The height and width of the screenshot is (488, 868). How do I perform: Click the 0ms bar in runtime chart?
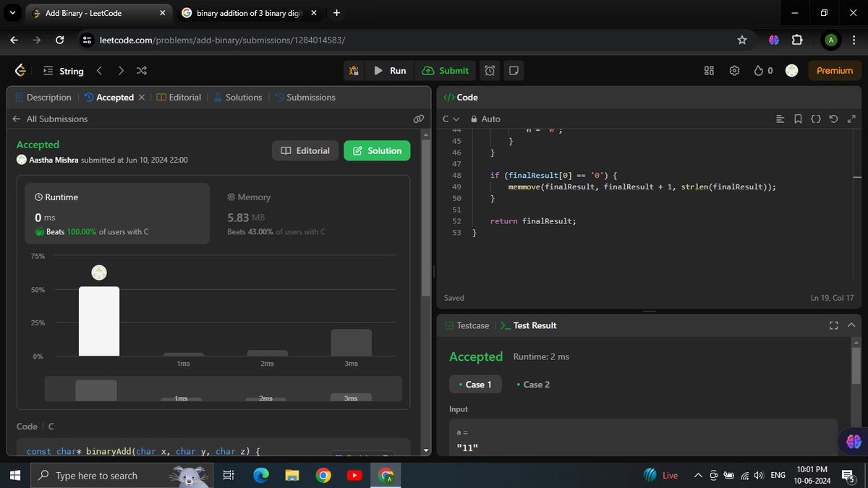point(99,321)
